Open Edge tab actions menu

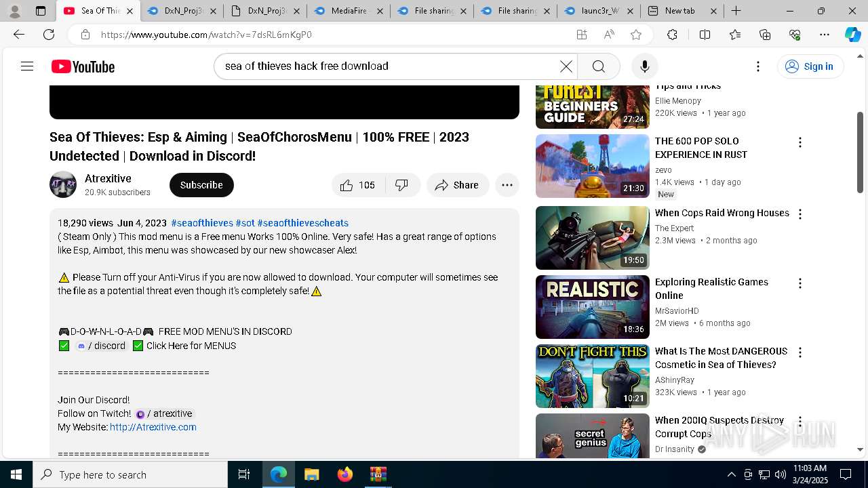point(41,11)
